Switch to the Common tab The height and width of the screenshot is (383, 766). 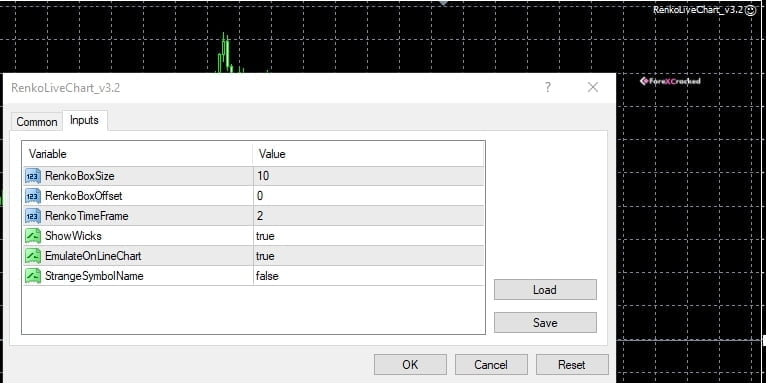point(37,122)
